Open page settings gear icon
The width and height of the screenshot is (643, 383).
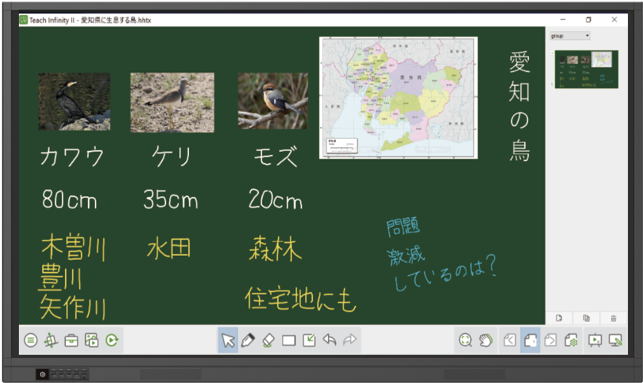pyautogui.click(x=571, y=340)
